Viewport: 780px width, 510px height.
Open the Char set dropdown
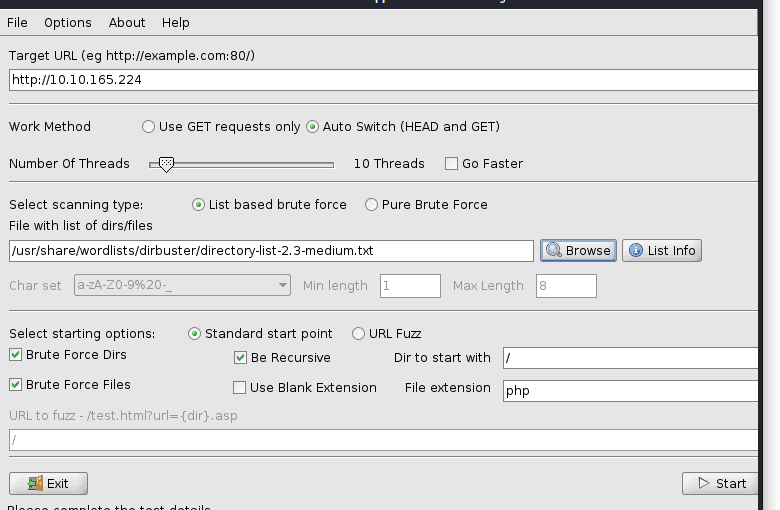(182, 286)
